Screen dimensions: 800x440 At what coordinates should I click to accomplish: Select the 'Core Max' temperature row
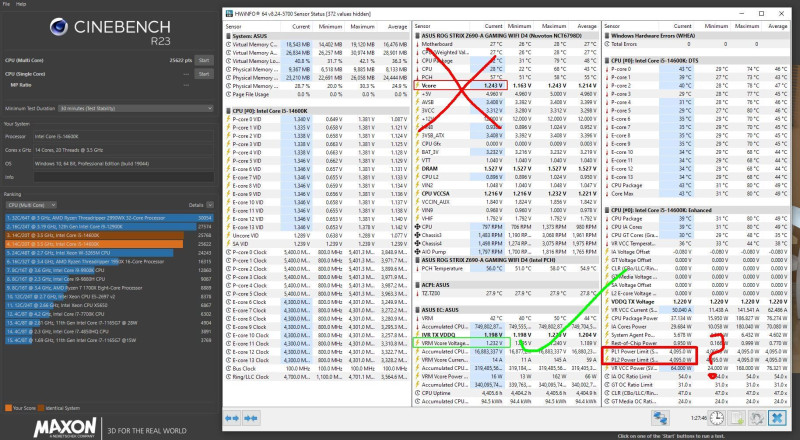coord(696,193)
